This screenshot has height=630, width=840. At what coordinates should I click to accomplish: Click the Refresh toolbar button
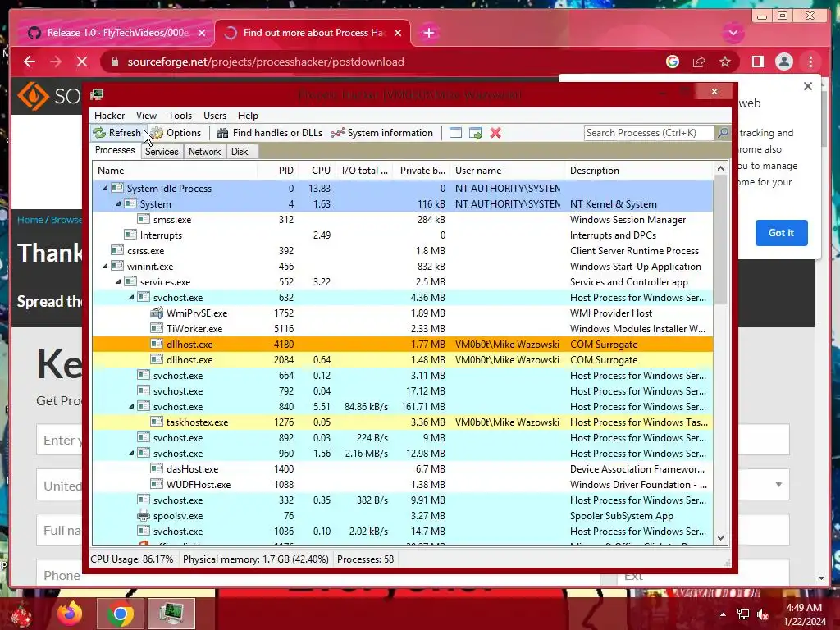(117, 133)
